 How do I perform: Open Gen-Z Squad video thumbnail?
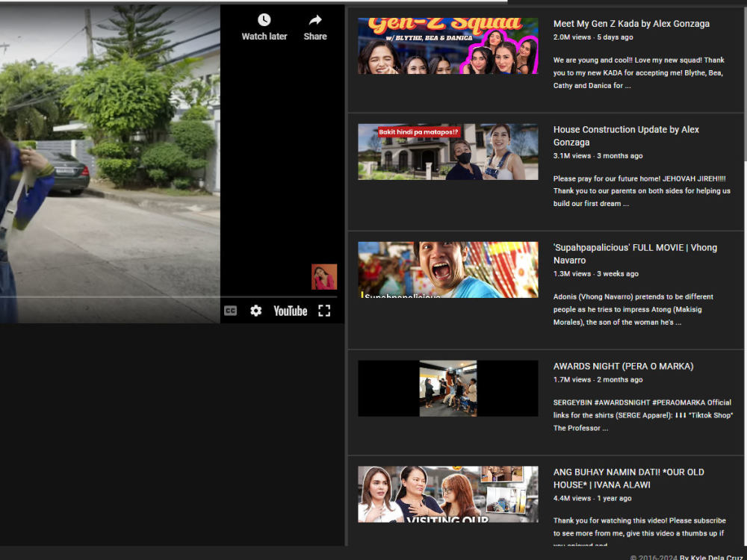pos(447,46)
